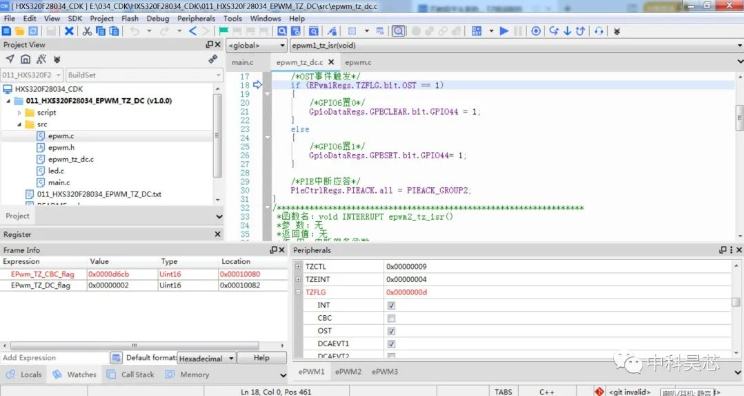
Task: Click the blue X delete toolbar icon
Action: click(x=69, y=31)
